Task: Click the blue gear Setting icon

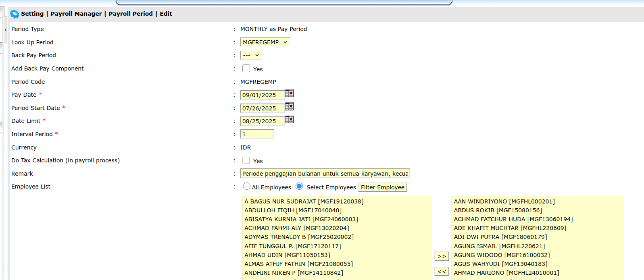Action: pos(15,14)
